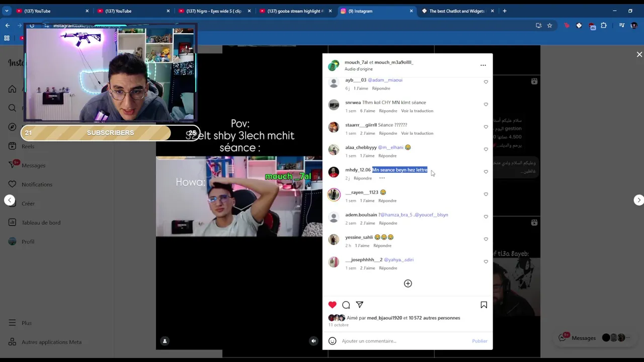Open the comment bubble icon below post

click(346, 305)
